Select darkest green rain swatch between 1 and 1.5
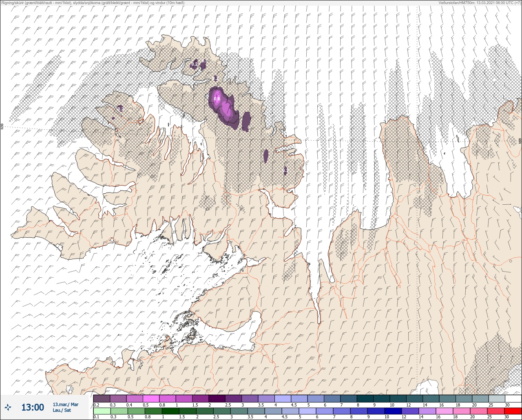Screen dimensions: 522x420 [170, 411]
